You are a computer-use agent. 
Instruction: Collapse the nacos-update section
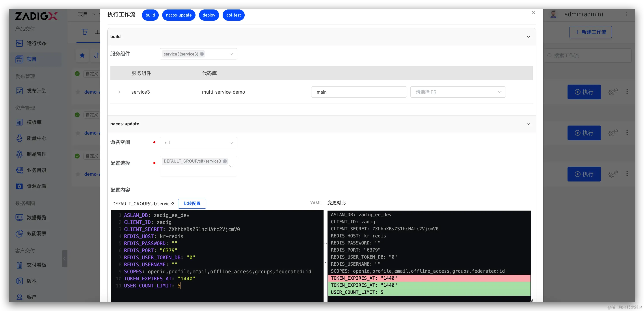tap(528, 124)
